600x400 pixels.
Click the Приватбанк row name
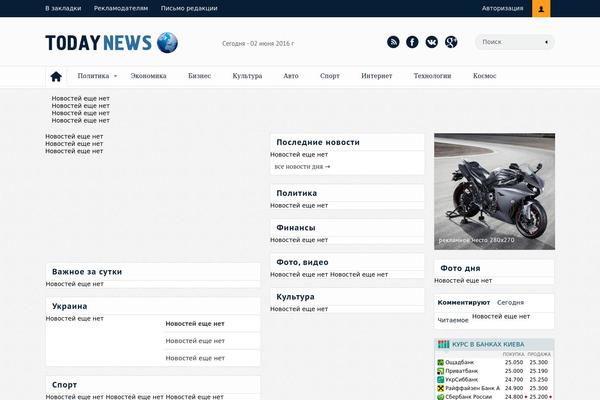pyautogui.click(x=461, y=371)
